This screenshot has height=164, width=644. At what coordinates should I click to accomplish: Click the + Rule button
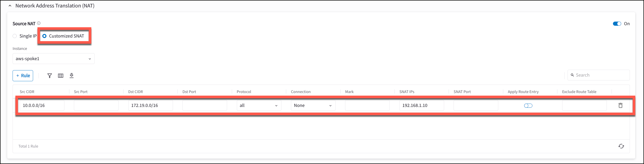(23, 76)
